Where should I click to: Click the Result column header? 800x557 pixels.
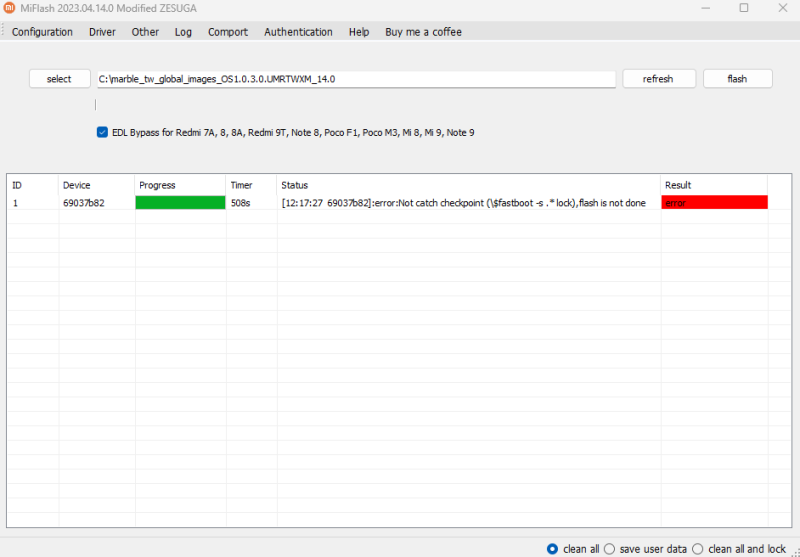pyautogui.click(x=714, y=185)
